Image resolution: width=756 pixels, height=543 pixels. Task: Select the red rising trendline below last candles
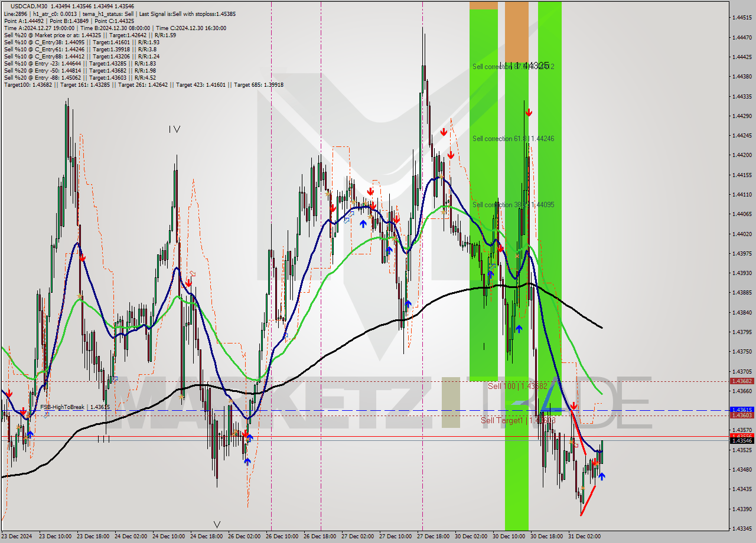[x=588, y=500]
